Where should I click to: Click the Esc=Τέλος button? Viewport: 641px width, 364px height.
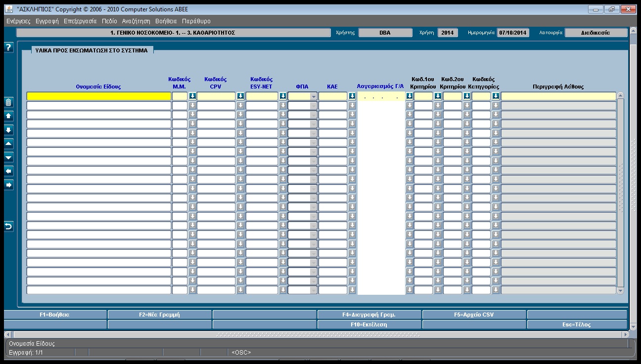pos(577,325)
